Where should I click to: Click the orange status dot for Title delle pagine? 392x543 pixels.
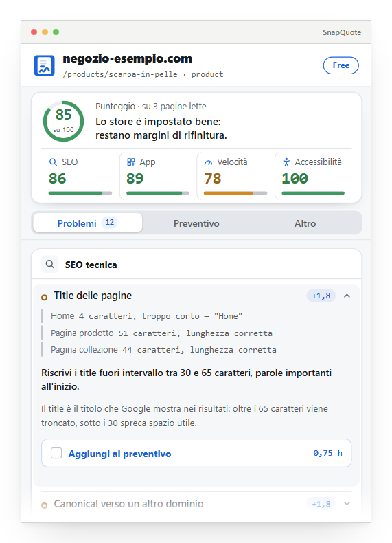tap(45, 297)
